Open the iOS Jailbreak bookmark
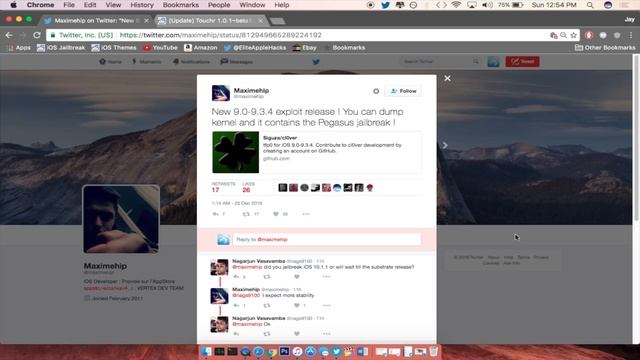The image size is (640, 360). tap(61, 48)
